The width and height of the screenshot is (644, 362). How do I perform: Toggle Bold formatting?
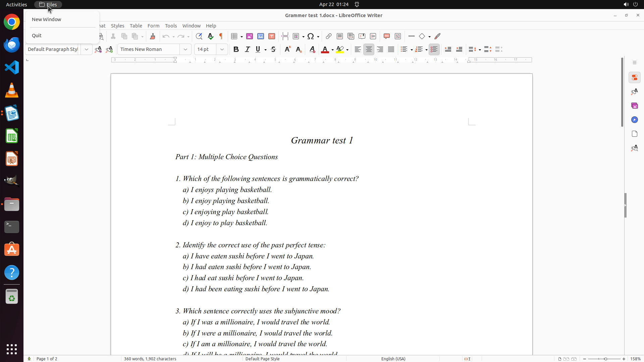point(236,49)
